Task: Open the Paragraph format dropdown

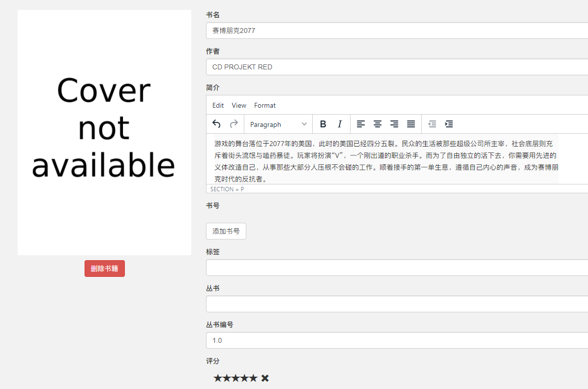Action: point(278,124)
